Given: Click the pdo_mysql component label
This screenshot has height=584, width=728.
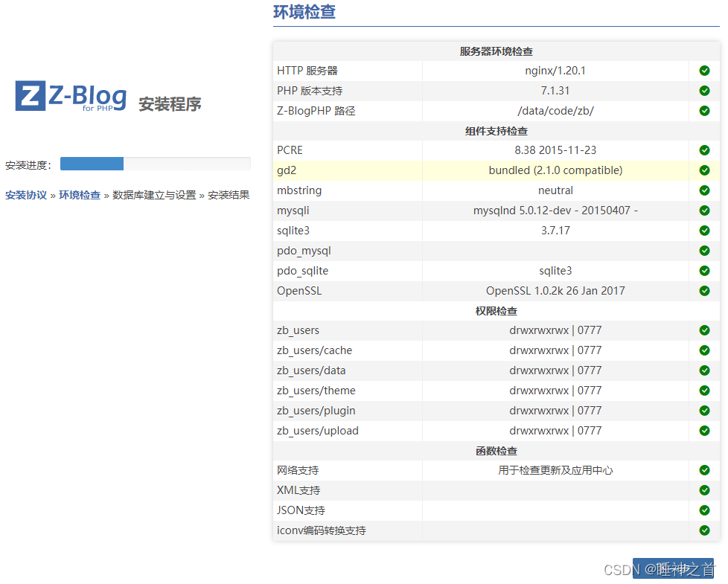Looking at the screenshot, I should point(304,251).
